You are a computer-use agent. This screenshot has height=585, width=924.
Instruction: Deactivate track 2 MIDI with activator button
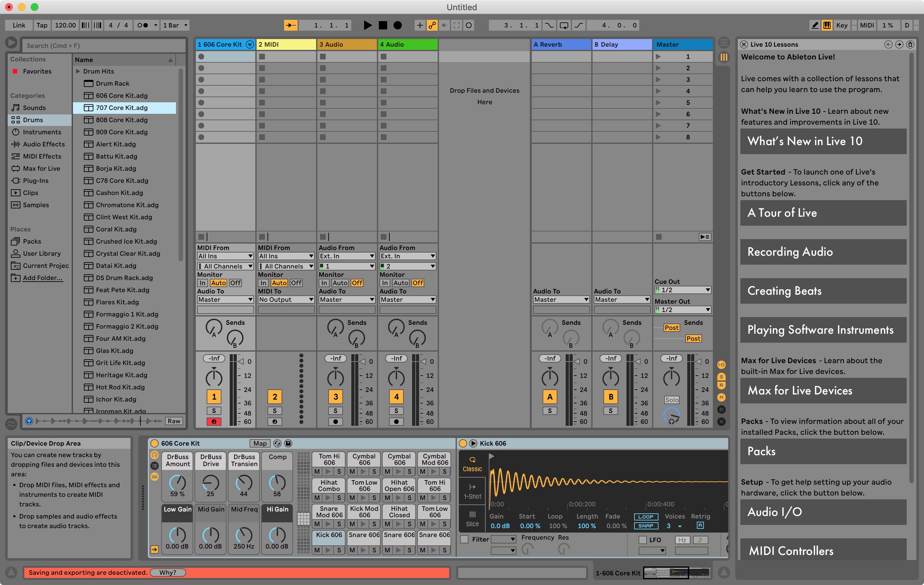275,397
